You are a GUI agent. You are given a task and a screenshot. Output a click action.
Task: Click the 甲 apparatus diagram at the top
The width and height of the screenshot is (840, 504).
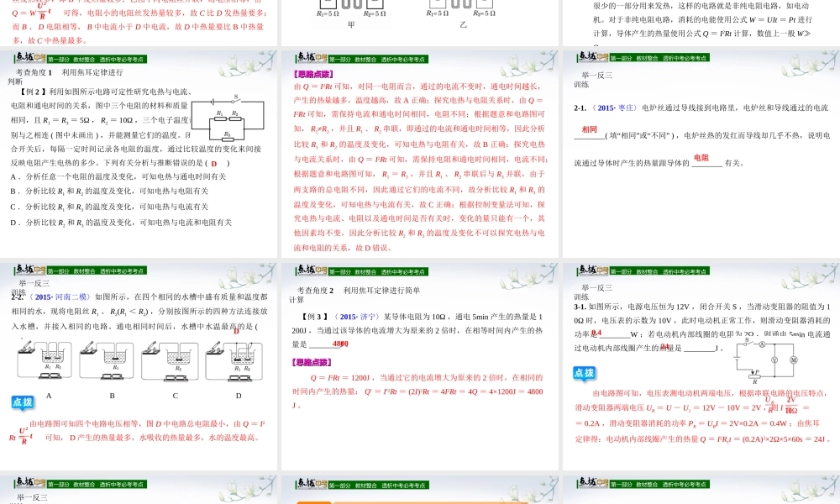click(x=351, y=9)
